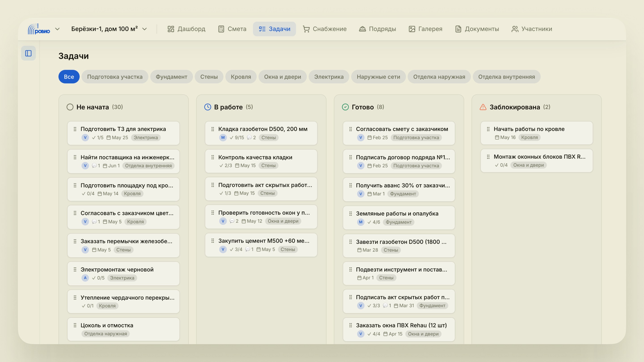Open the Берёзки-1 project dropdown

(x=109, y=29)
